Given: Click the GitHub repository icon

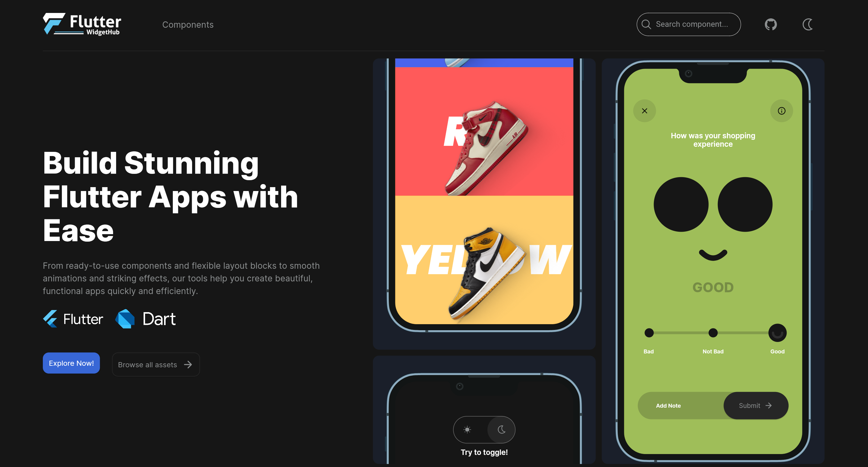Looking at the screenshot, I should coord(771,24).
